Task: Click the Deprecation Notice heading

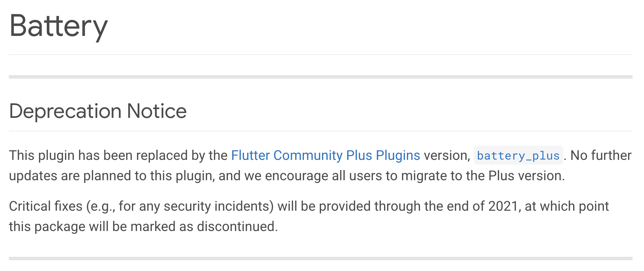Action: click(98, 111)
